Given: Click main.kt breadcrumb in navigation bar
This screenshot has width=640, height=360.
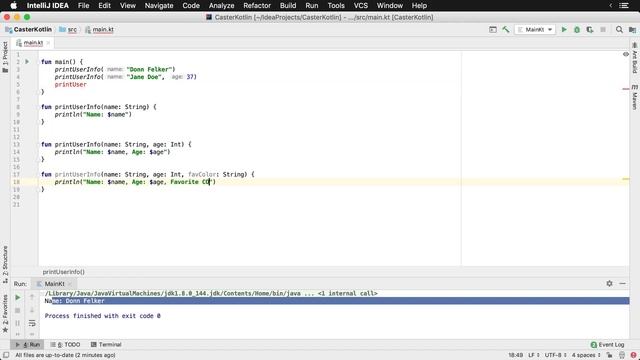Looking at the screenshot, I should click(99, 29).
